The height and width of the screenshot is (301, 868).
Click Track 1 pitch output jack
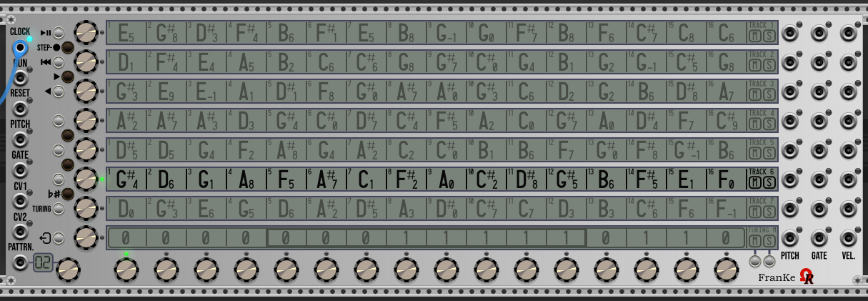(790, 33)
